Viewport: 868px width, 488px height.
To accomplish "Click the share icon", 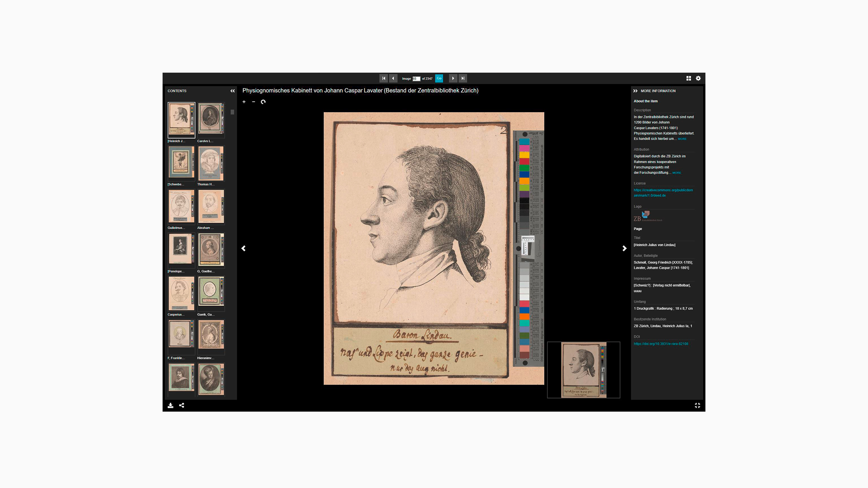I will pos(182,405).
